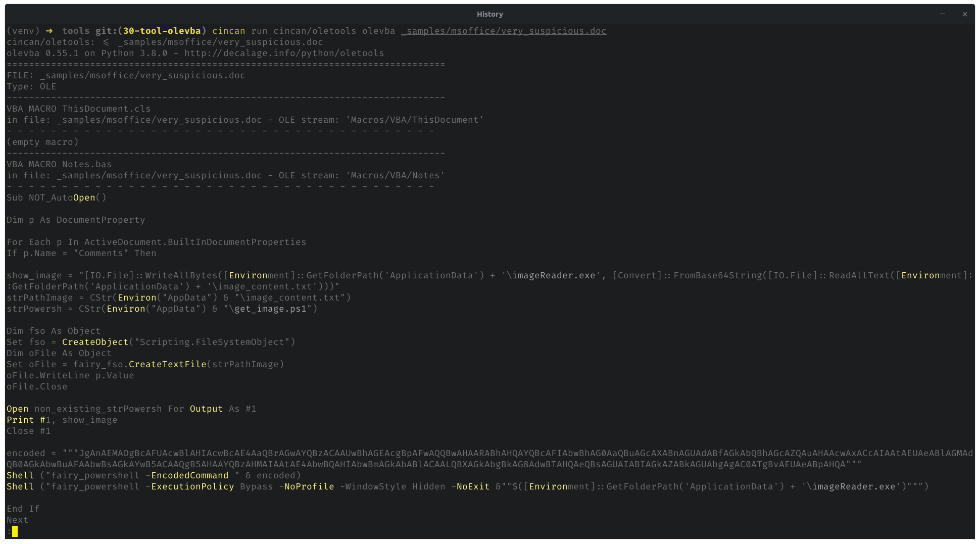980x544 pixels.
Task: Click the strPowersh assignment line
Action: [x=162, y=309]
